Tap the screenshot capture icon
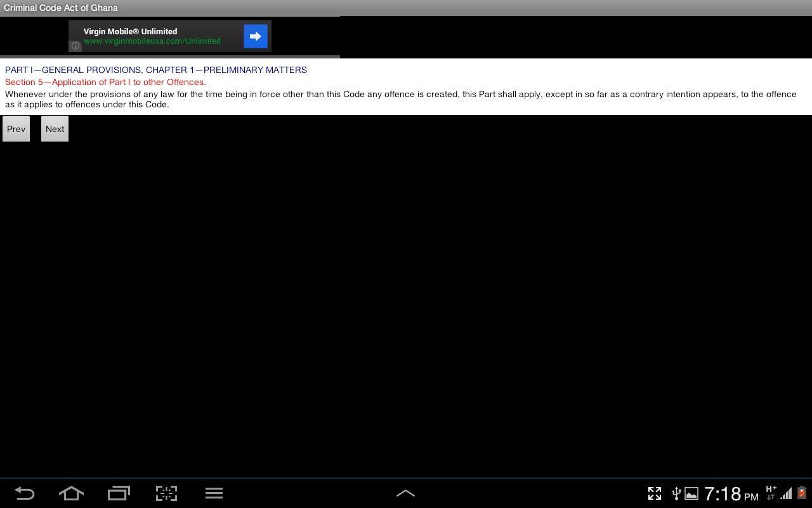 click(166, 493)
